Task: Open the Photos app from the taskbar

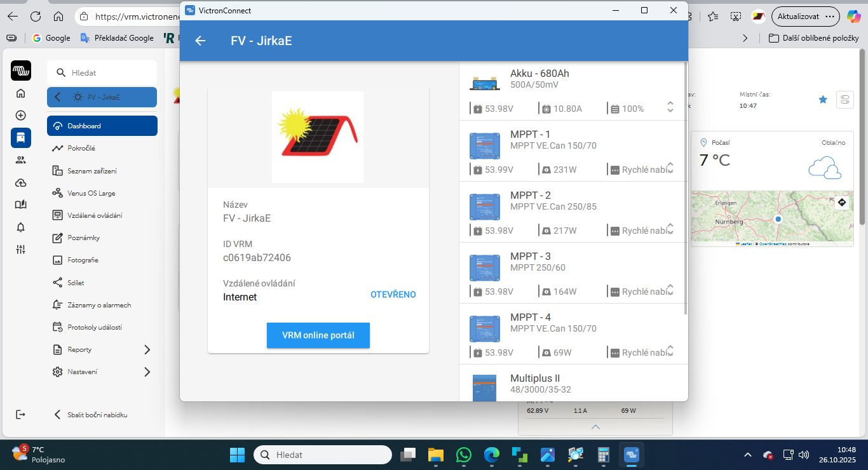Action: (x=548, y=455)
